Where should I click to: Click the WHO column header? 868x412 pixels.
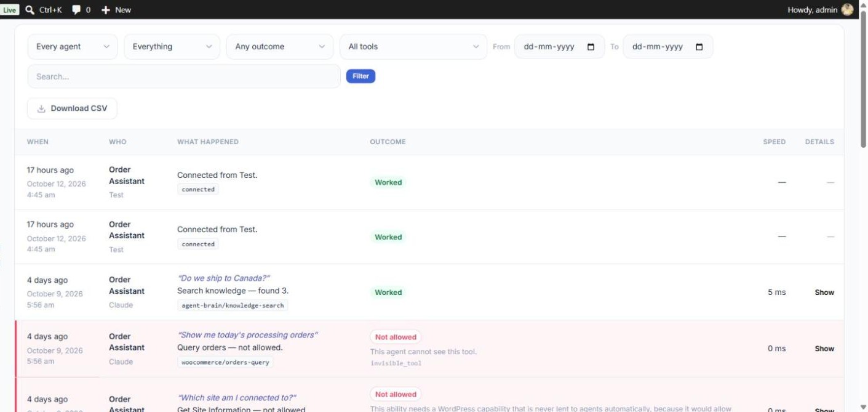[117, 142]
